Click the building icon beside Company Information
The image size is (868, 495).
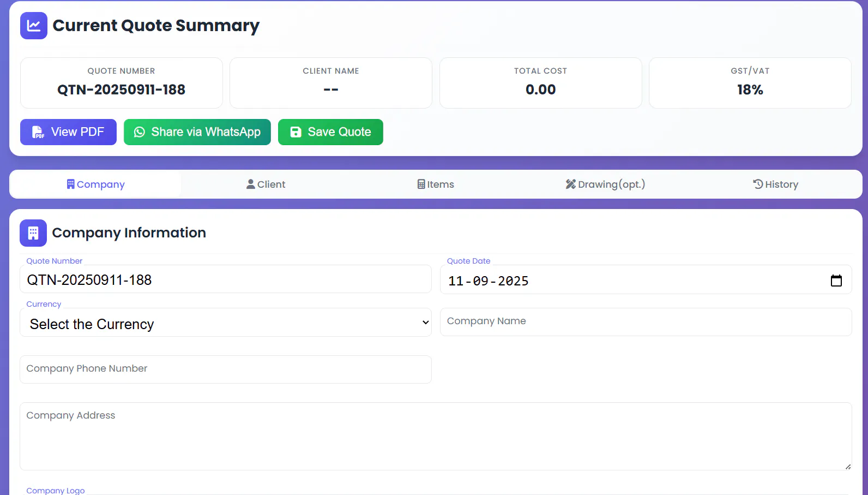(x=33, y=233)
